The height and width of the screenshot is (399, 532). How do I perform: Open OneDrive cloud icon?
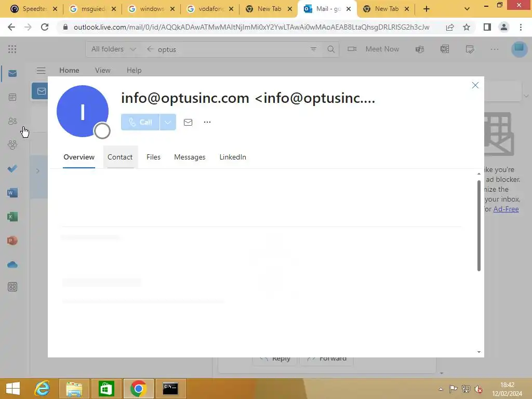(12, 264)
